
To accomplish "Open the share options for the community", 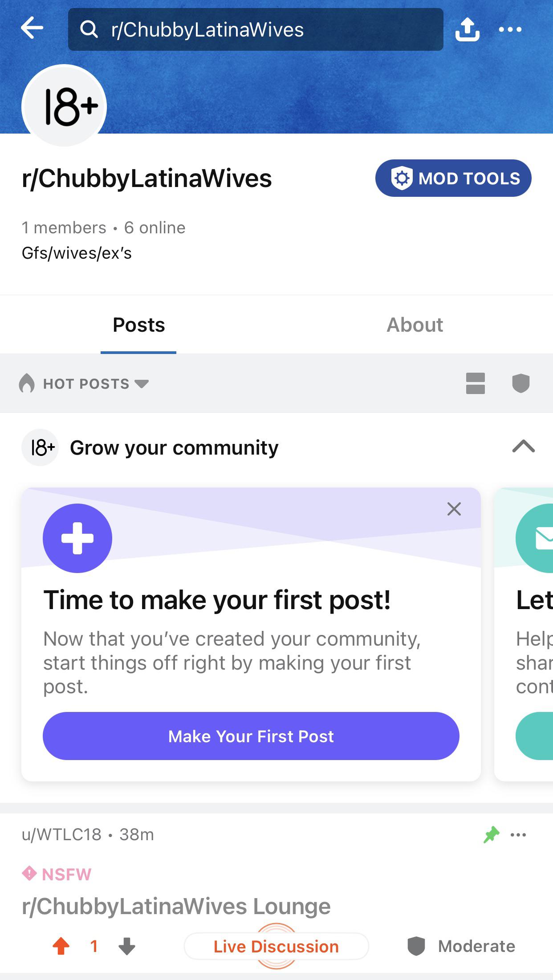I will 468,30.
